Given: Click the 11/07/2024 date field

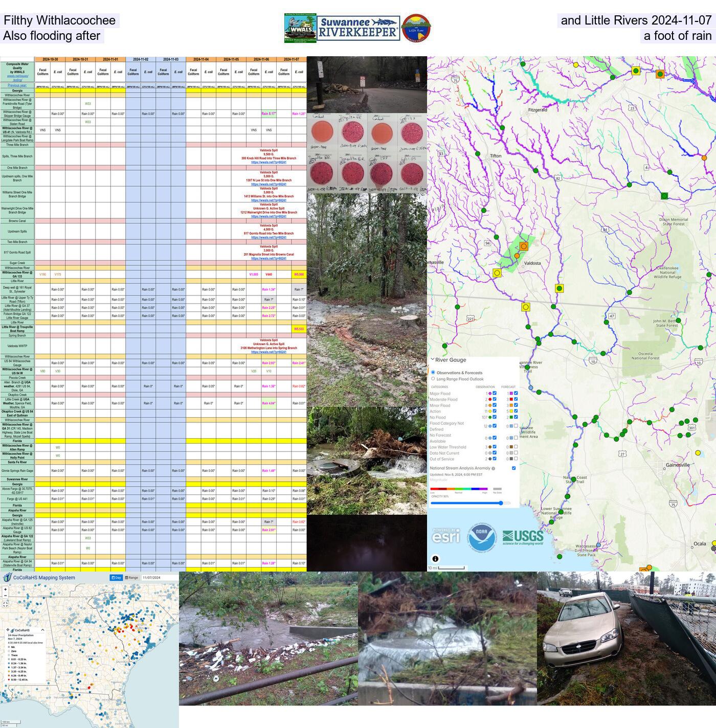Looking at the screenshot, I should tap(159, 578).
